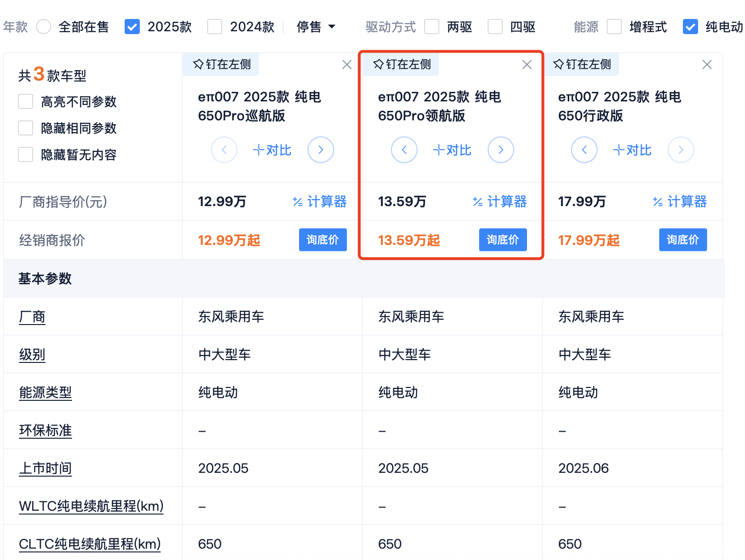
Task: Click next arrow under 650Pro领航版
Action: pos(501,150)
